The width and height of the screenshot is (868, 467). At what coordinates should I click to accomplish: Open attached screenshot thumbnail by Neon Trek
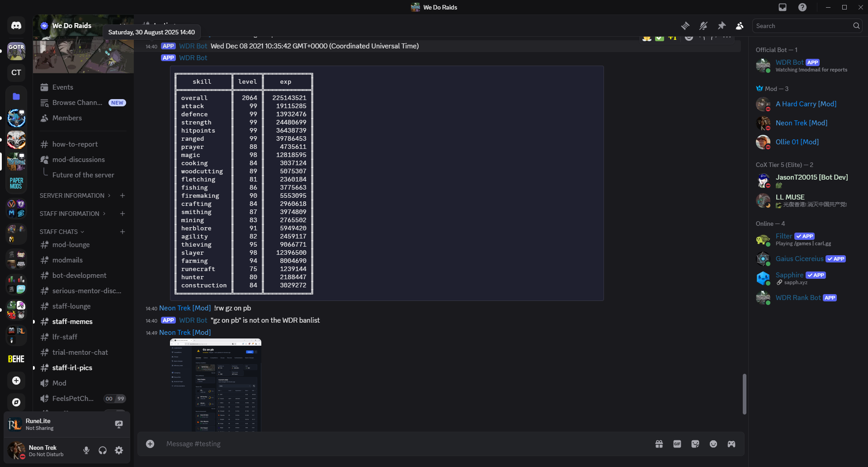click(x=216, y=385)
